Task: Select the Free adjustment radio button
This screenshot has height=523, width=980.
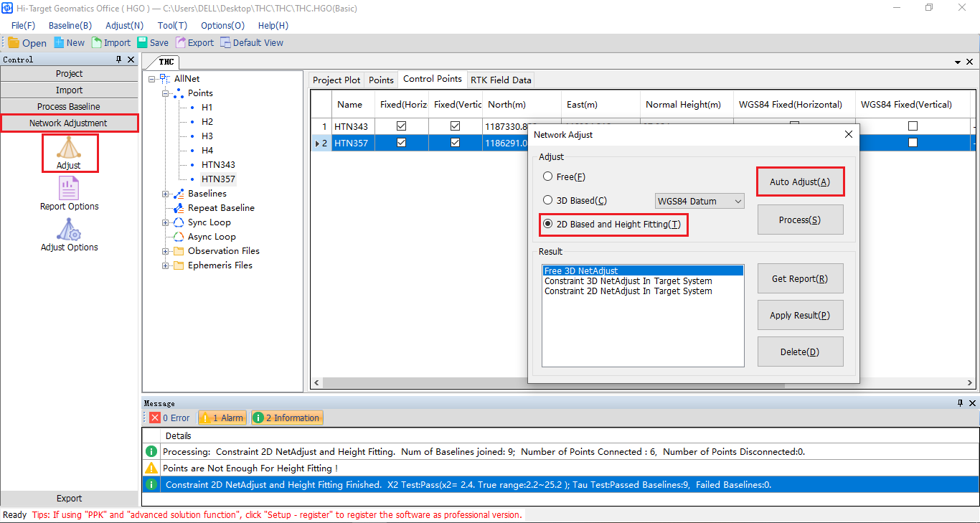Action: coord(548,176)
